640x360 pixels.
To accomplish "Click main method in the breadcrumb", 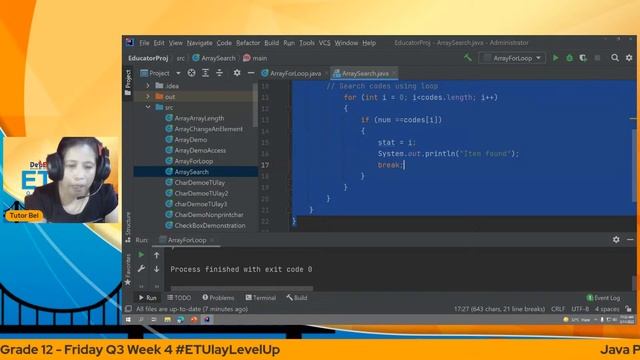I will [x=255, y=58].
